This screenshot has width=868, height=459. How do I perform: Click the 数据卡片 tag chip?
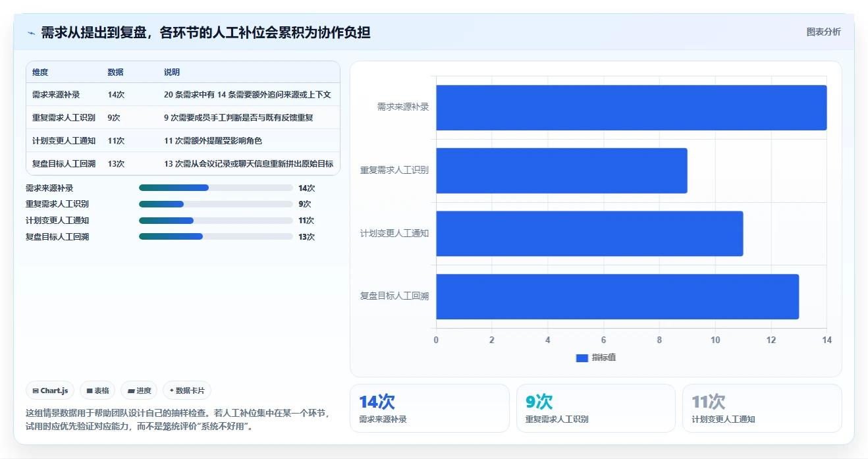point(187,391)
